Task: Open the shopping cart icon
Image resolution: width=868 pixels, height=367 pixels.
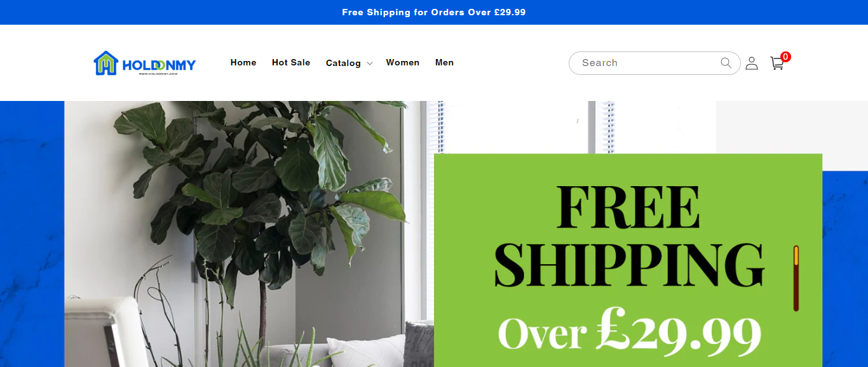Action: [x=776, y=63]
